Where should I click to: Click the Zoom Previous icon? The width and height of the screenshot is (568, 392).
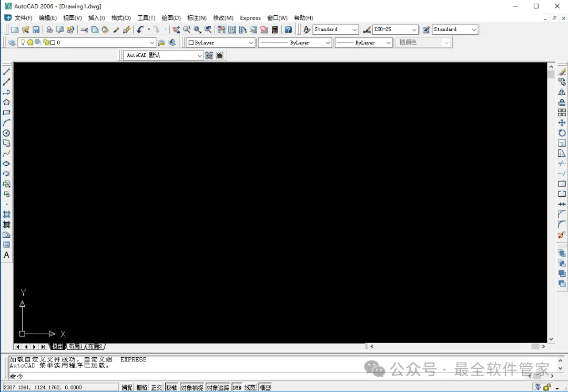pos(208,29)
